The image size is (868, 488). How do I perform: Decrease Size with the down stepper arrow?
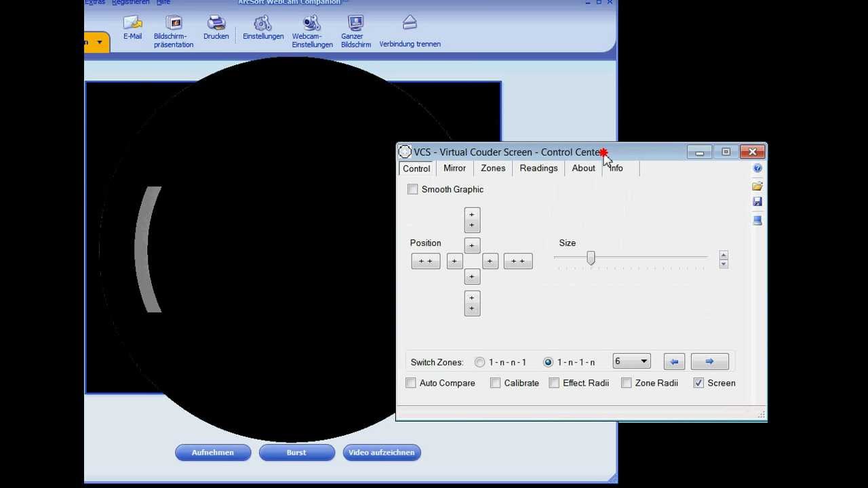click(x=724, y=264)
